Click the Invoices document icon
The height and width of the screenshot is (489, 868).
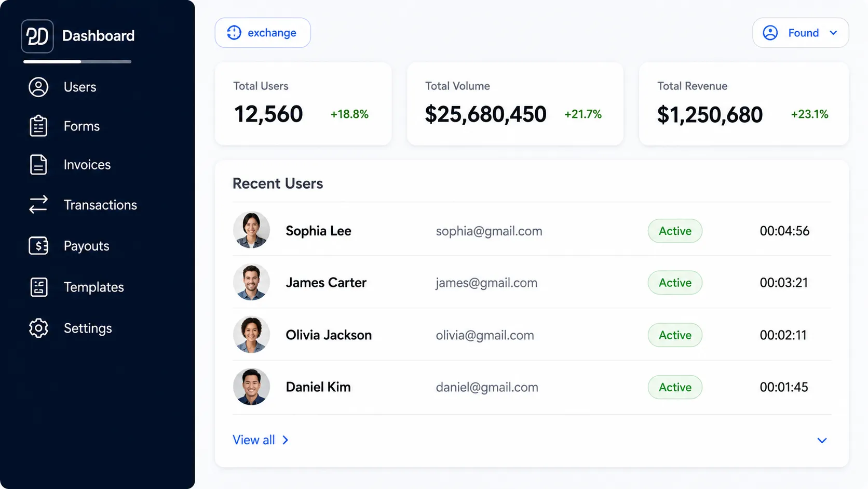pos(38,164)
